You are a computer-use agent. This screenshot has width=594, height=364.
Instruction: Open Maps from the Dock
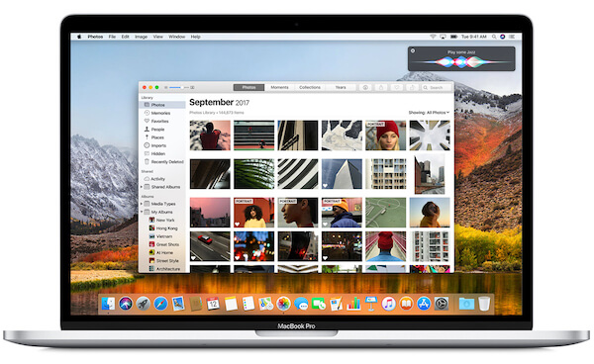click(266, 304)
